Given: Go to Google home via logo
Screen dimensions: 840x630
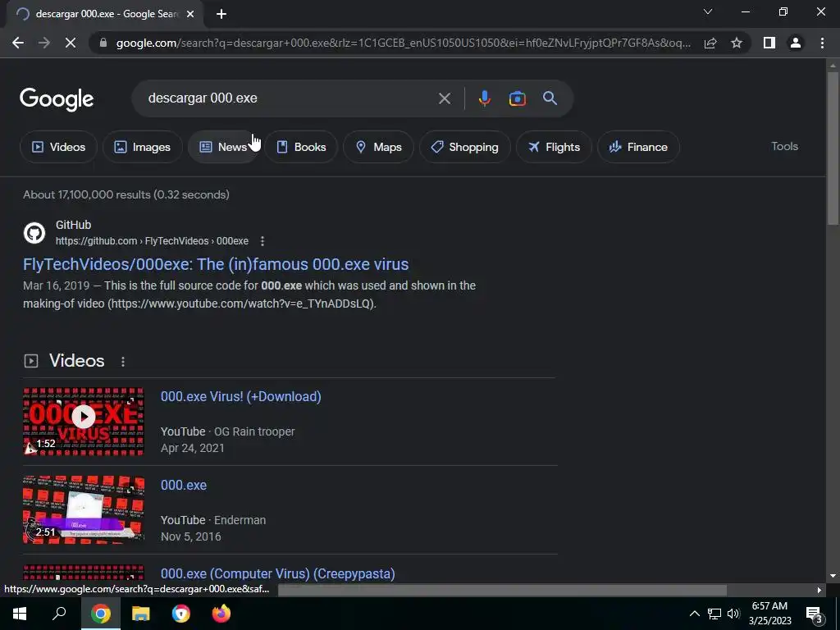Looking at the screenshot, I should [57, 99].
